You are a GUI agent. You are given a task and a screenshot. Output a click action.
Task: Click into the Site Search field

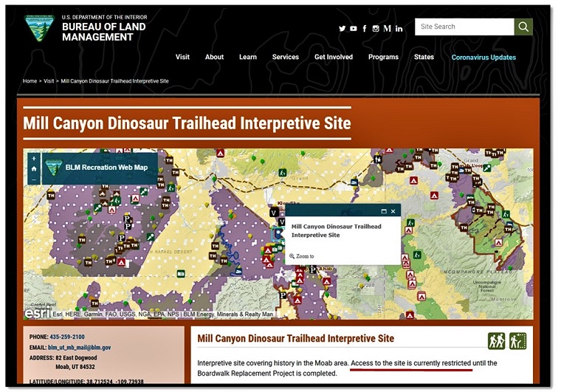[464, 27]
